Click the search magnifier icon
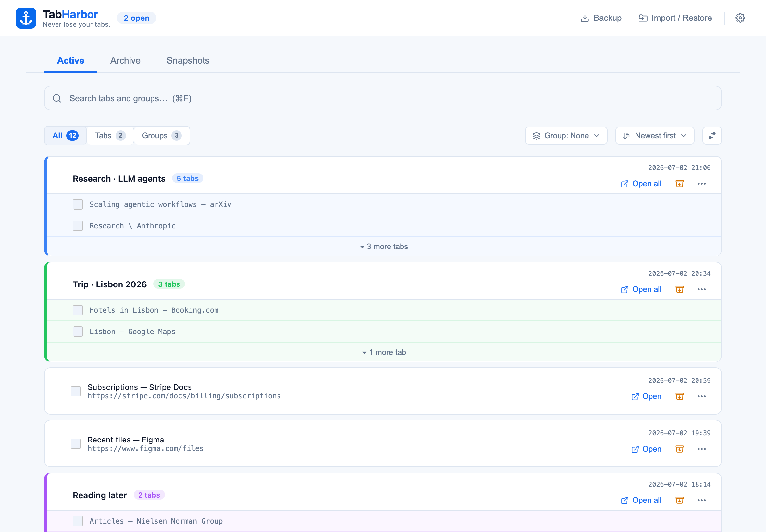The image size is (766, 532). tap(57, 98)
